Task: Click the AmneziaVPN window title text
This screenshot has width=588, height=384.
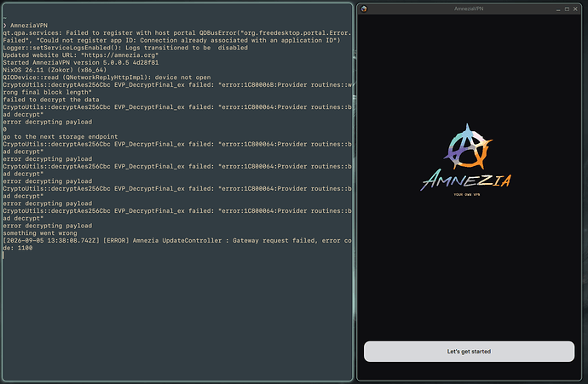Action: pyautogui.click(x=469, y=9)
